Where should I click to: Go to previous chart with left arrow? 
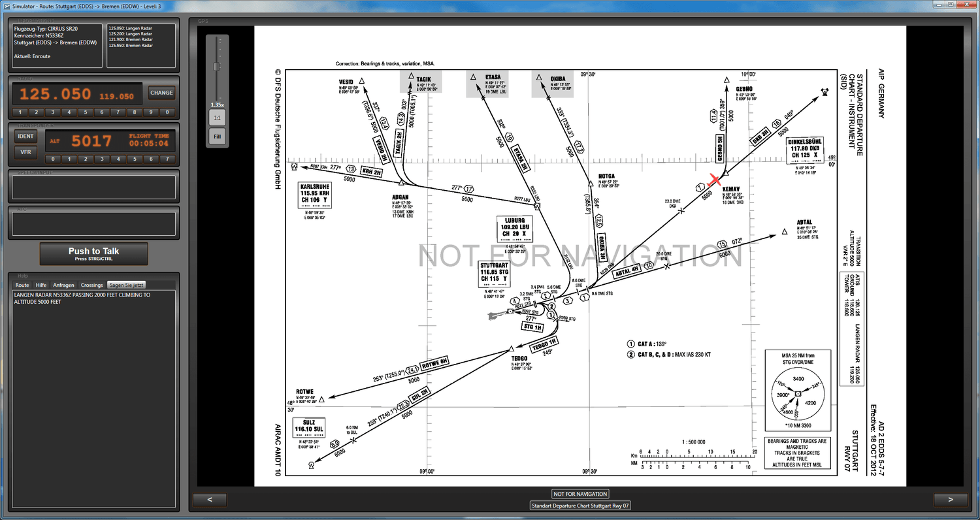click(210, 500)
